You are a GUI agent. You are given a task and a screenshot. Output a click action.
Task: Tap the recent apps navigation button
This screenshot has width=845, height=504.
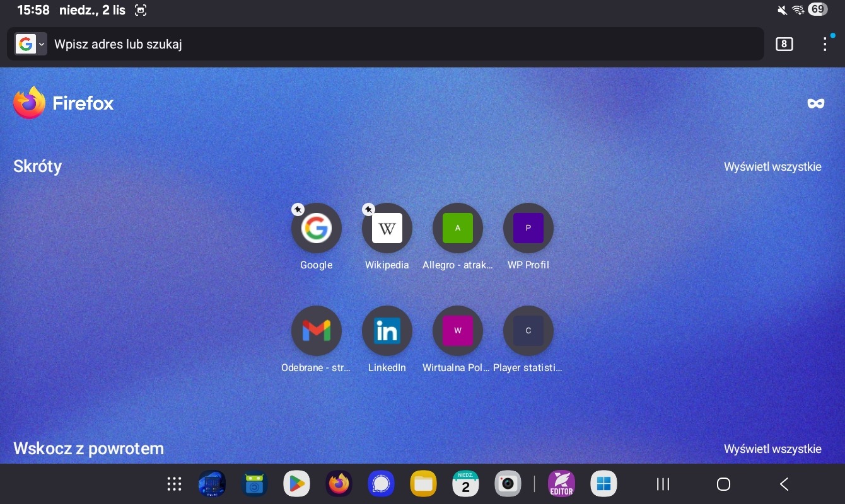click(663, 484)
